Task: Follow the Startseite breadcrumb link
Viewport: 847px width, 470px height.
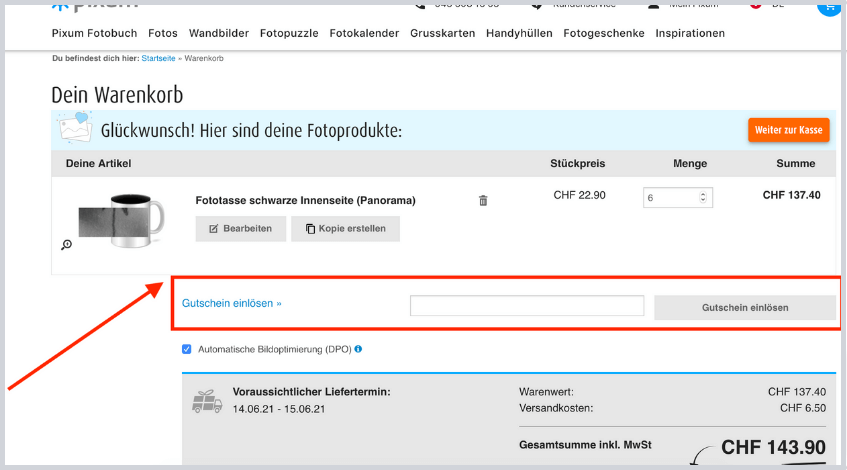Action: [x=158, y=58]
